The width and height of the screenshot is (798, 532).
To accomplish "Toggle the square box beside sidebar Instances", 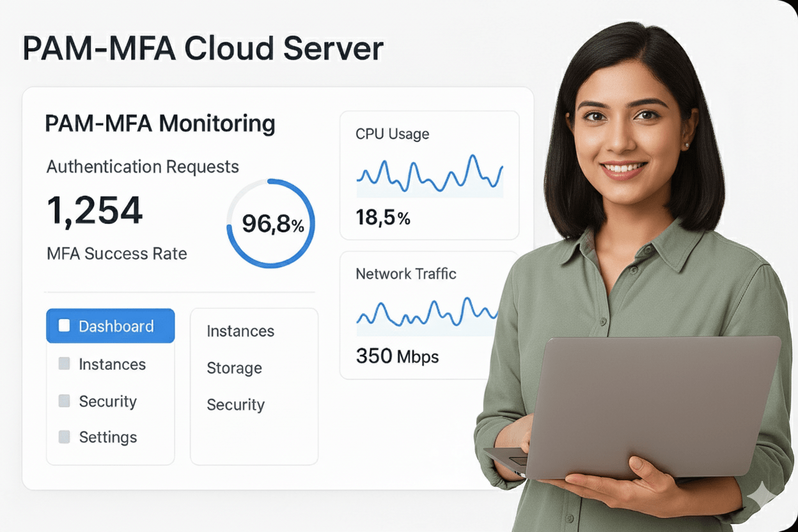I will (x=64, y=364).
